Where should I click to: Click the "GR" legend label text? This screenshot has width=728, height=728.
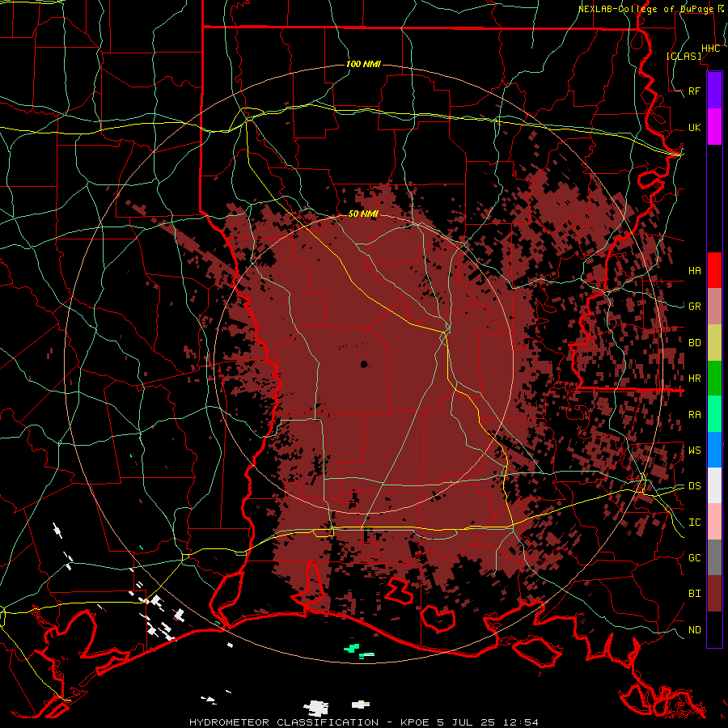click(x=694, y=307)
